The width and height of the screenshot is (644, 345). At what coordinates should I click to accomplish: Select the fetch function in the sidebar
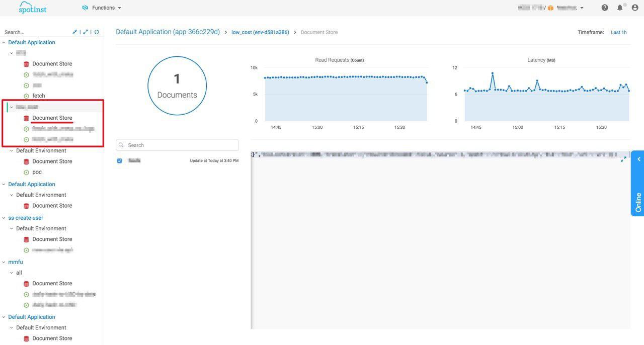click(x=39, y=95)
